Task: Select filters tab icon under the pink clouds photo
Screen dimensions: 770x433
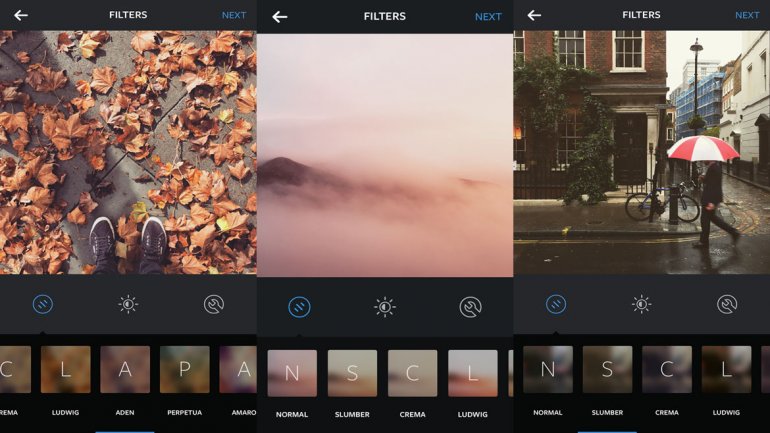Action: [x=299, y=307]
